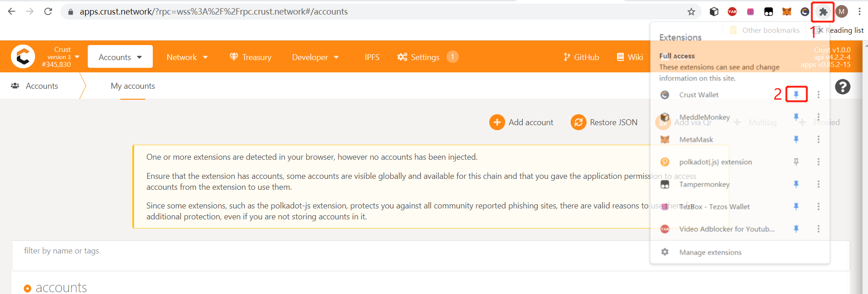Select the MetaMask extension entry
The image size is (868, 294).
(x=696, y=140)
